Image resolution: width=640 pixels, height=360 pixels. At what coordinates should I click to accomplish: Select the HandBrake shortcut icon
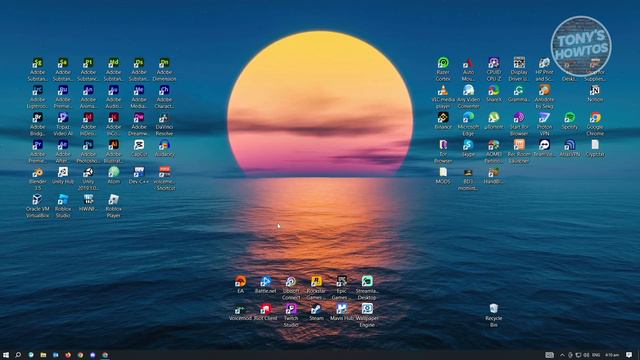coord(493,172)
